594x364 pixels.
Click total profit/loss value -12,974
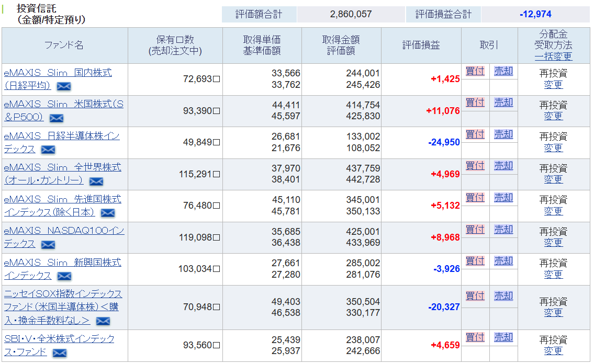click(x=536, y=14)
